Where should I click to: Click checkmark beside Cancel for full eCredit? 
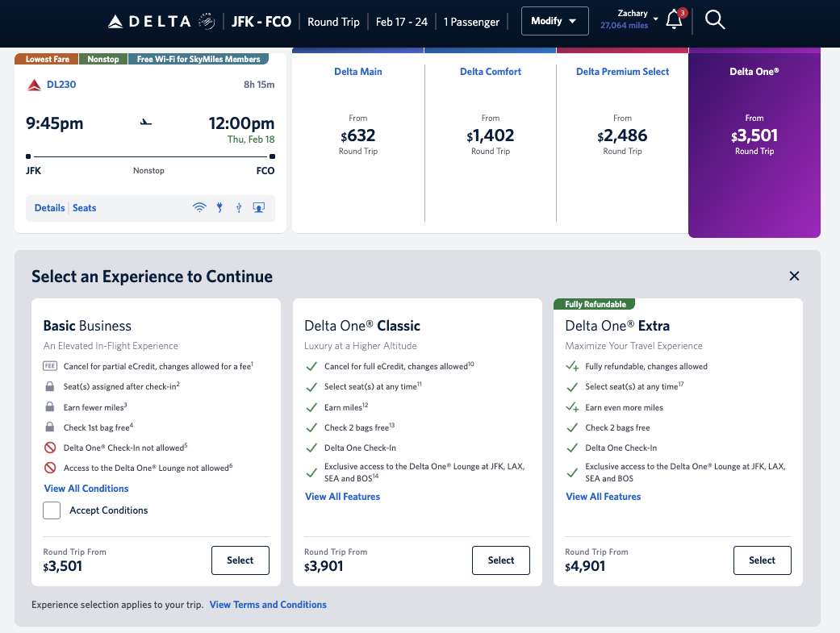(x=311, y=366)
